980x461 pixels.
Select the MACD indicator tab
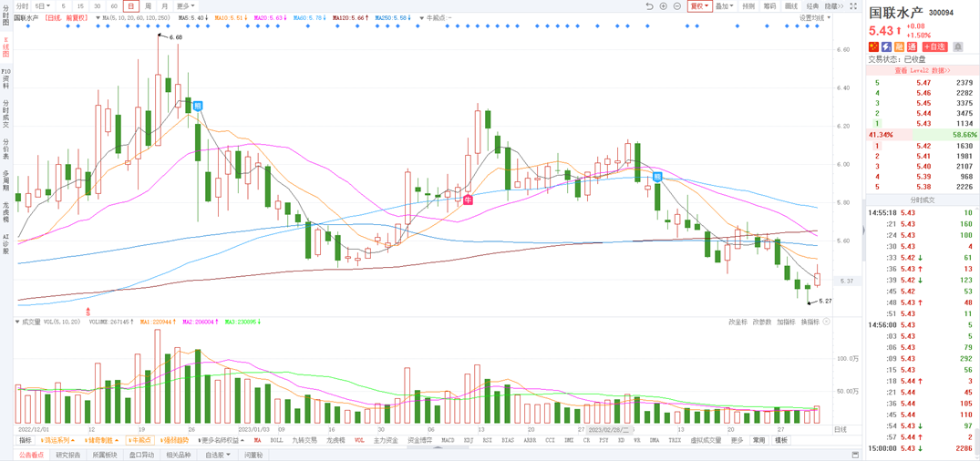click(x=448, y=440)
